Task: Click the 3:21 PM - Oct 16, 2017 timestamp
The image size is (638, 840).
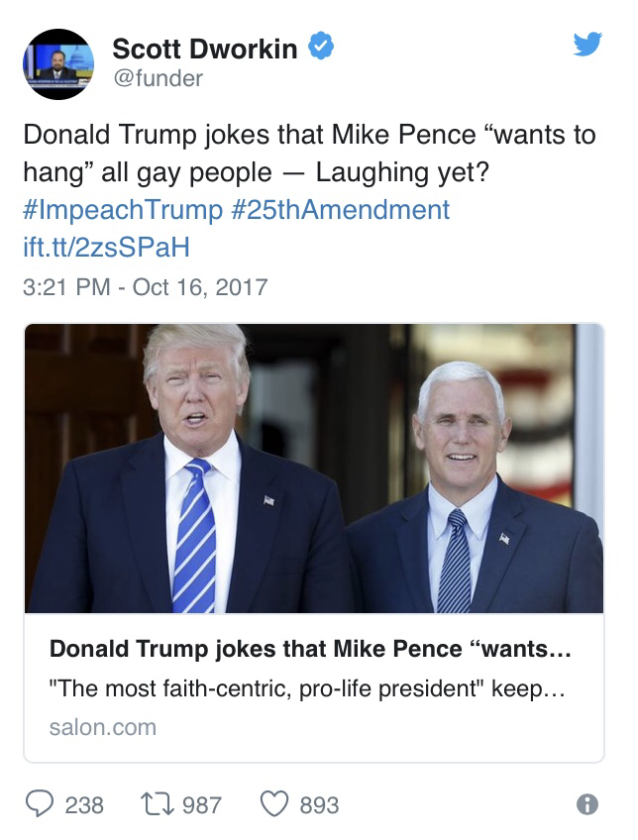Action: click(x=145, y=287)
